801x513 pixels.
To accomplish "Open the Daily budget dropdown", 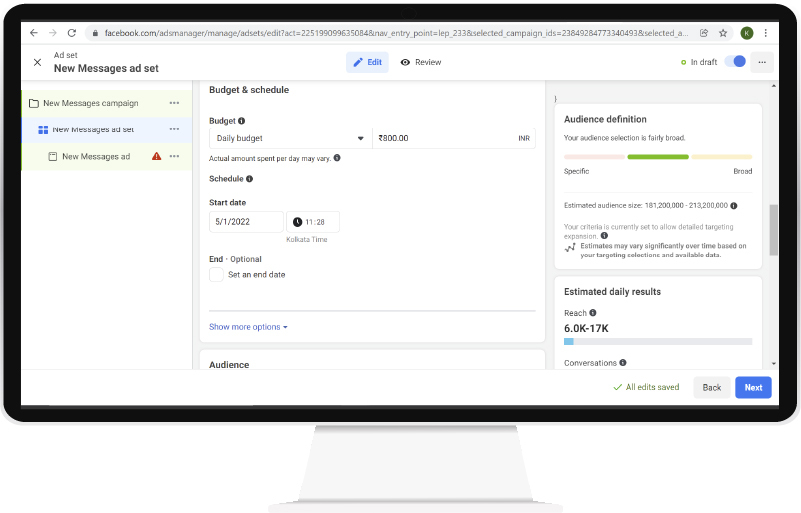I will tap(291, 138).
